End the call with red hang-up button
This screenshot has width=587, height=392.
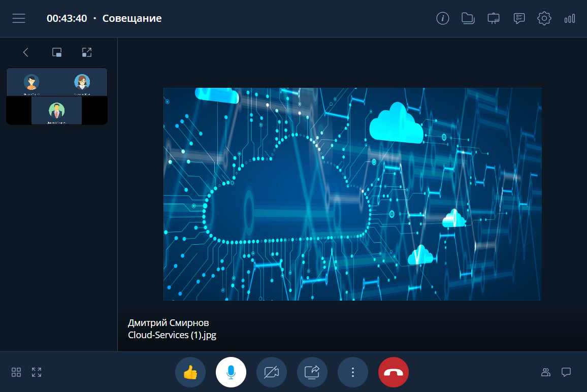coord(394,372)
